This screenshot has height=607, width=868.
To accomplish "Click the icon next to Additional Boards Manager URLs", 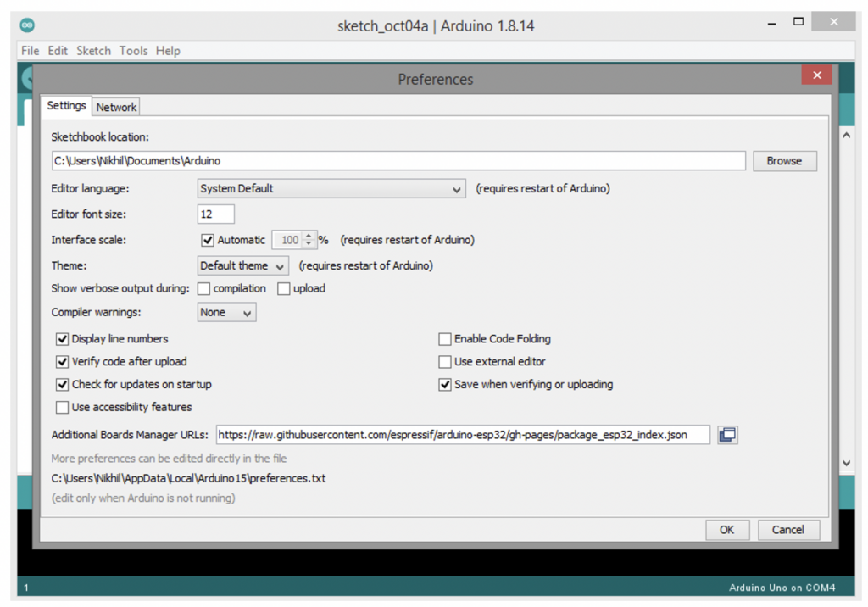I will pyautogui.click(x=726, y=434).
